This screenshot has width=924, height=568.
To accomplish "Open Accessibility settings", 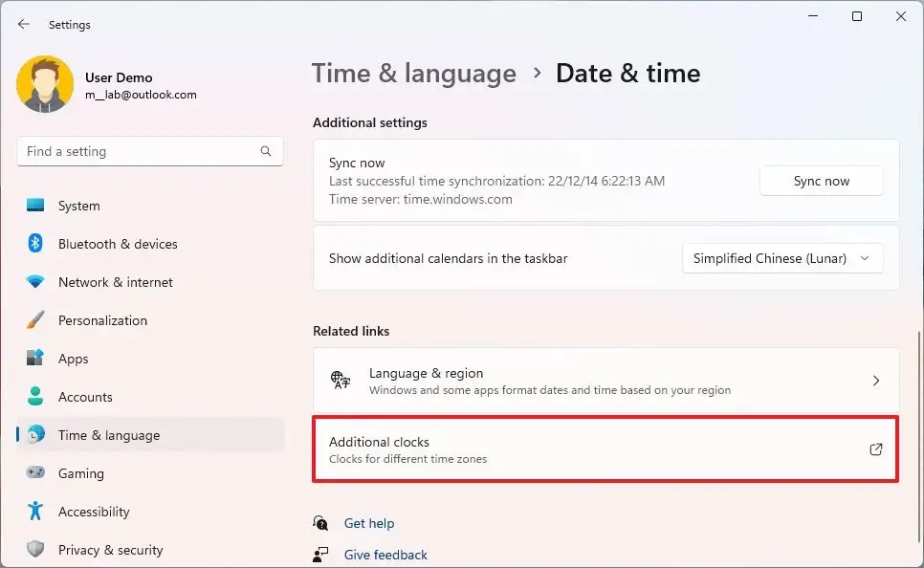I will coord(150,512).
